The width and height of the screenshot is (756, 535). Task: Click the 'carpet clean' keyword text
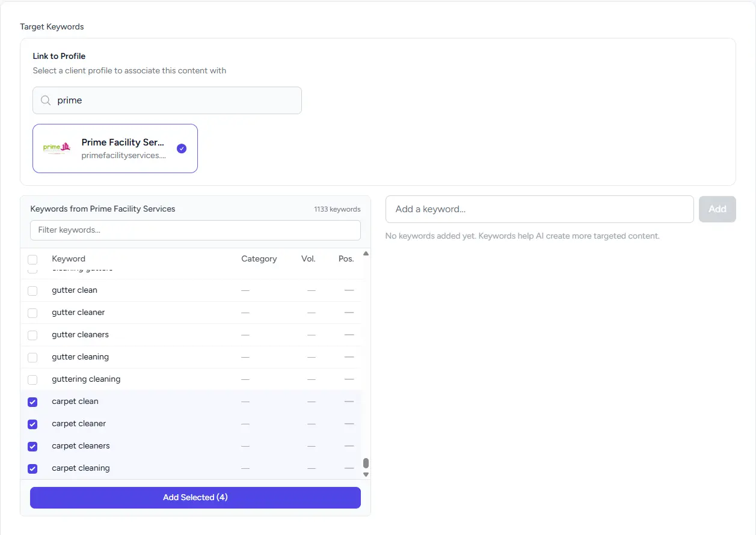pos(75,401)
